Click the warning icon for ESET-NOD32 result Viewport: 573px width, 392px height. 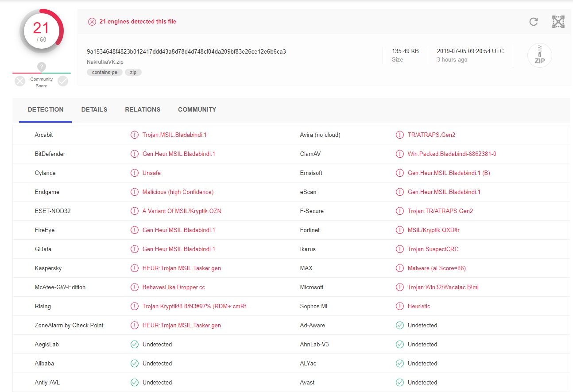point(135,211)
